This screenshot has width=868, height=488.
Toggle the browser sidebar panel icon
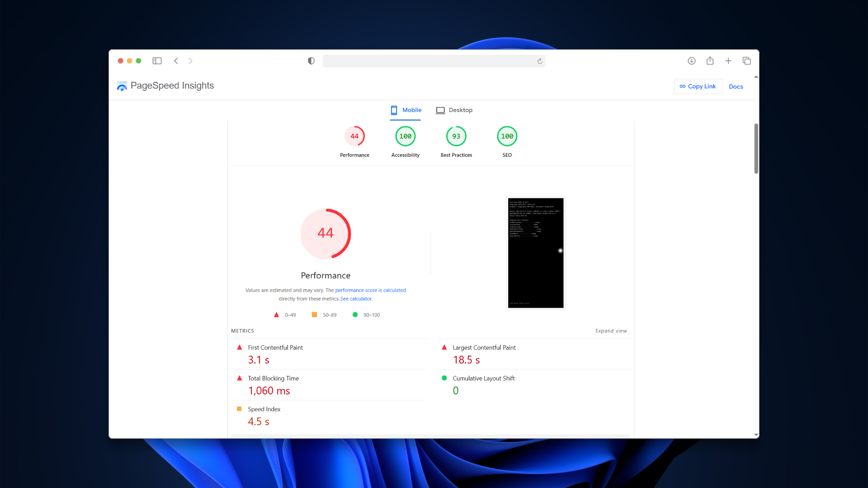tap(157, 61)
